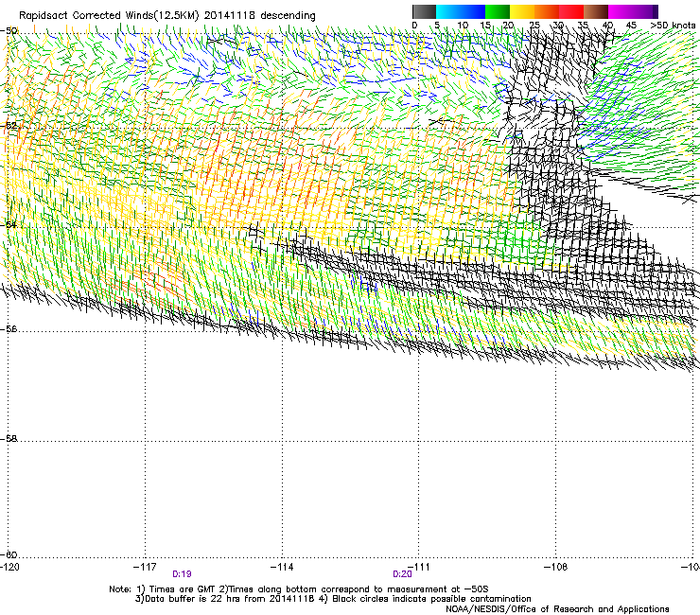Click the purple 'D:20' time marker
700x615 pixels.
click(402, 574)
